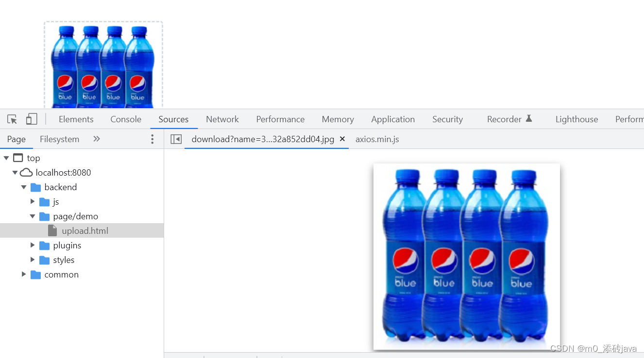
Task: Open the Elements tab
Action: [x=76, y=119]
